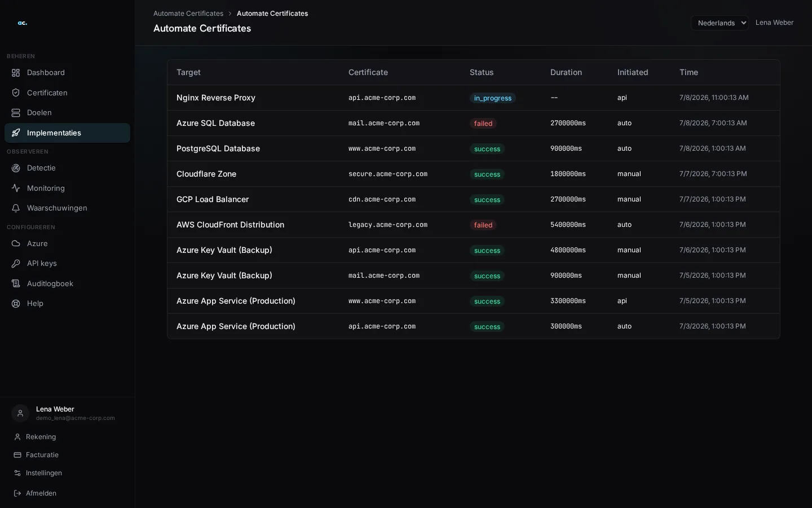Click the in_progress status badge

click(492, 98)
